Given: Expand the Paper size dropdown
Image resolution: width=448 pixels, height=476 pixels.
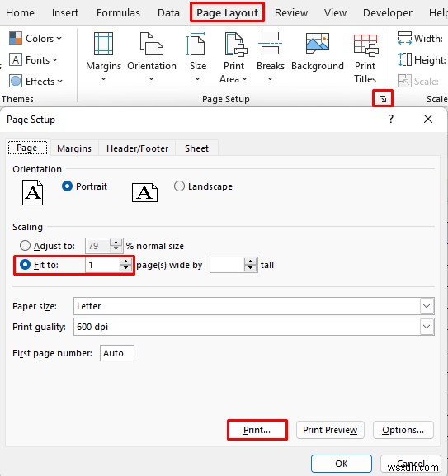Looking at the screenshot, I should [x=427, y=306].
